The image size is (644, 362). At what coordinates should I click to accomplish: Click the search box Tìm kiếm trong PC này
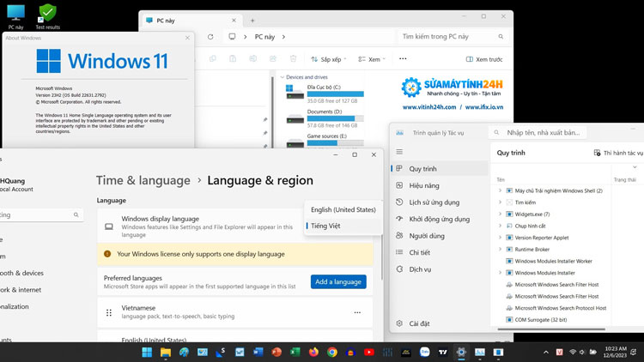tap(452, 37)
